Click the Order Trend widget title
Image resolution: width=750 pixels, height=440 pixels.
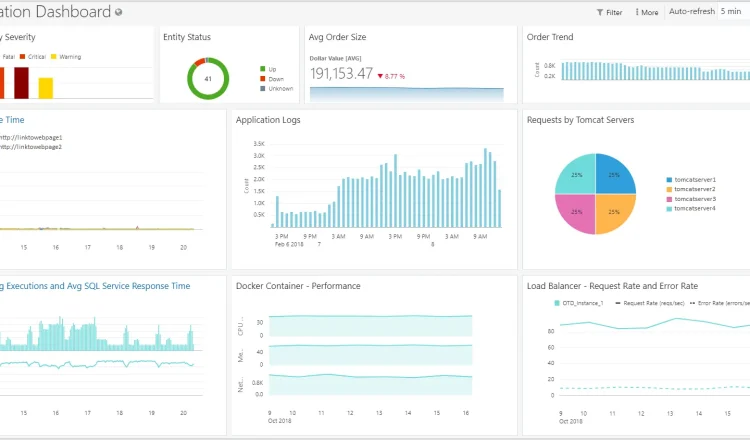coord(550,37)
